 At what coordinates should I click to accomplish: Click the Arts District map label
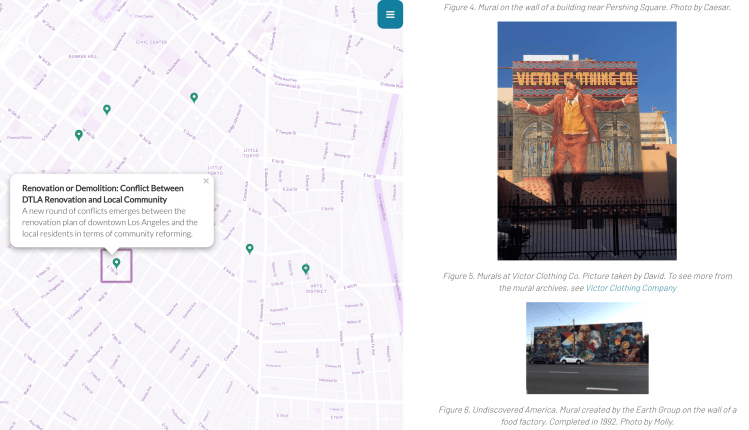[x=317, y=286]
